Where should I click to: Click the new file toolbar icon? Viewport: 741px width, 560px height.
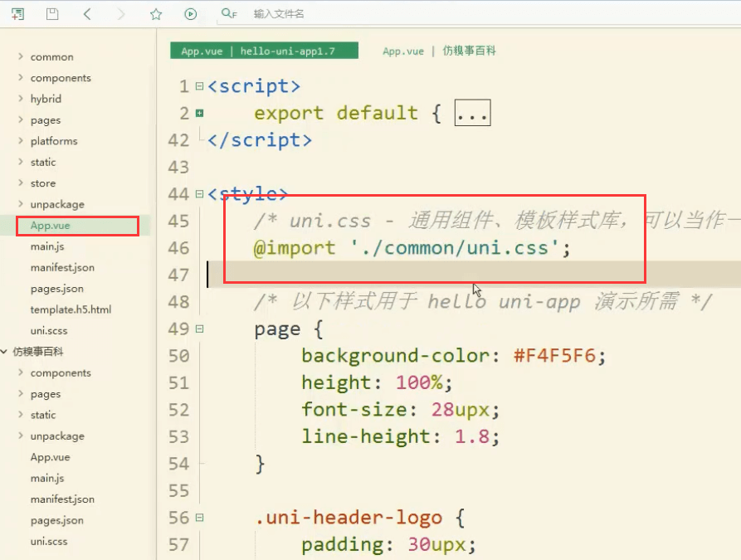pyautogui.click(x=18, y=14)
